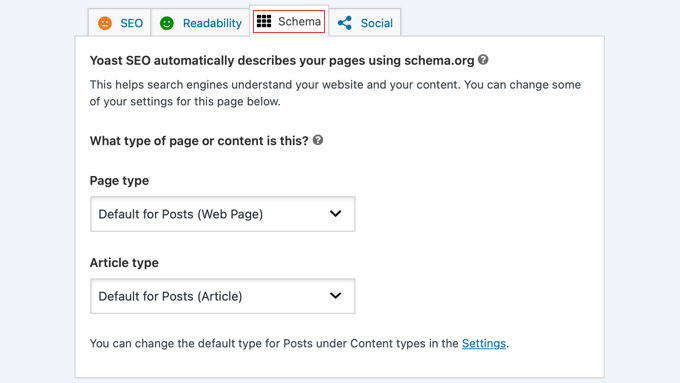Click the Article type dropdown chevron
The height and width of the screenshot is (383, 680).
click(x=336, y=295)
